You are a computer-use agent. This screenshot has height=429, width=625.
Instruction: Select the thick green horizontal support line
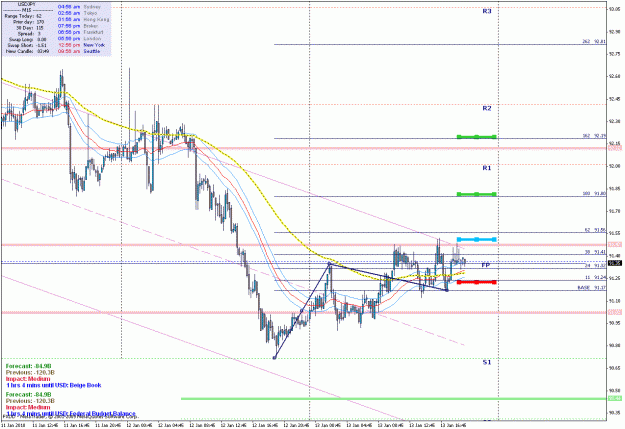[394, 399]
